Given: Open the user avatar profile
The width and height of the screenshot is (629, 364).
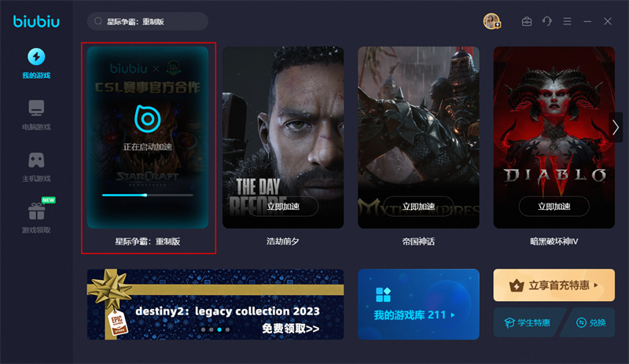Looking at the screenshot, I should pos(491,21).
